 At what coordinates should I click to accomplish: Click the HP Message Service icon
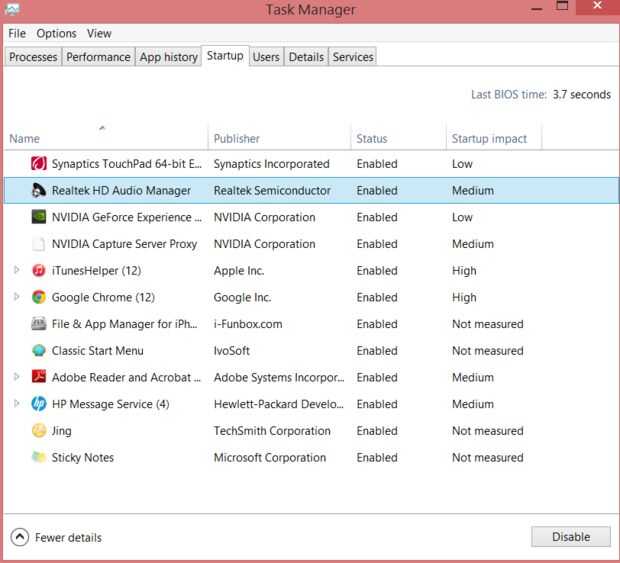click(39, 404)
